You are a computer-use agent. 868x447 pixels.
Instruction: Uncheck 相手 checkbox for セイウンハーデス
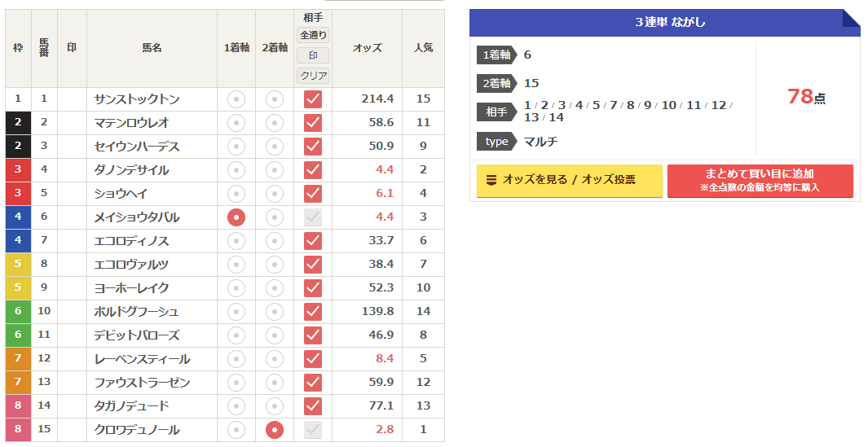313,147
